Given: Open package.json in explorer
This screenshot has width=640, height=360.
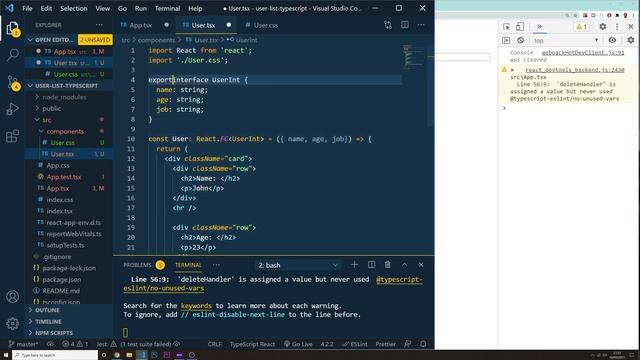Looking at the screenshot, I should (x=61, y=280).
